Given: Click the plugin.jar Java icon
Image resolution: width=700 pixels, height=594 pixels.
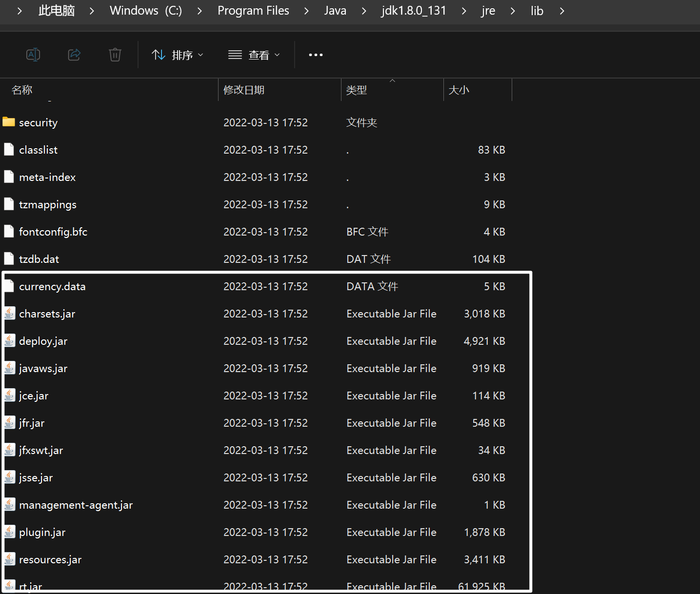Looking at the screenshot, I should point(10,532).
